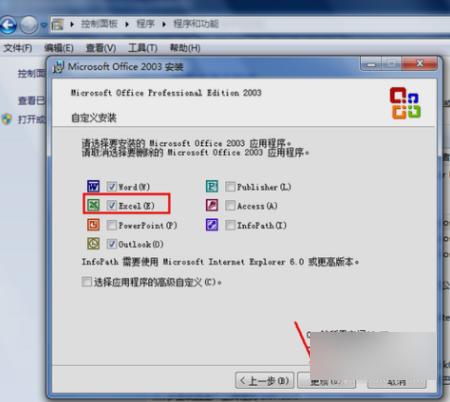Open the 帮助(H) menu
This screenshot has height=402, width=450.
click(185, 48)
